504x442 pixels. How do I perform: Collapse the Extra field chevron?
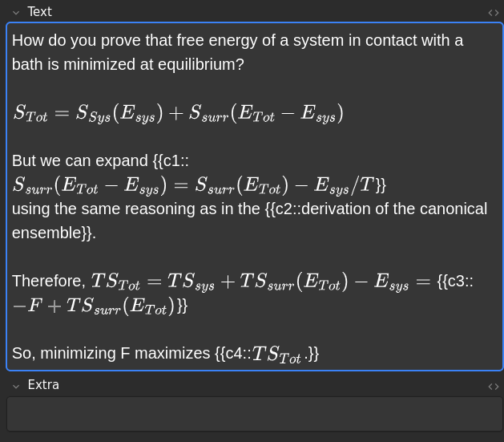(16, 387)
